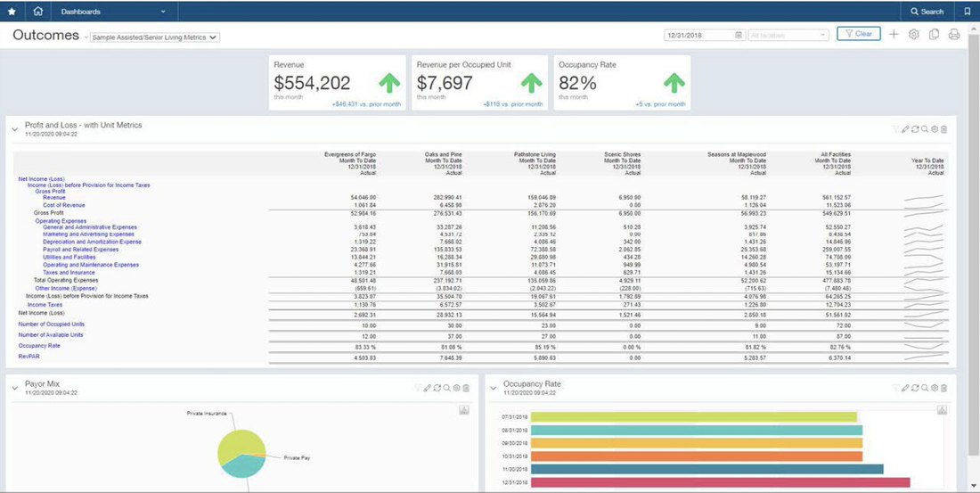Open the Dashboards dropdown menu

pos(114,12)
